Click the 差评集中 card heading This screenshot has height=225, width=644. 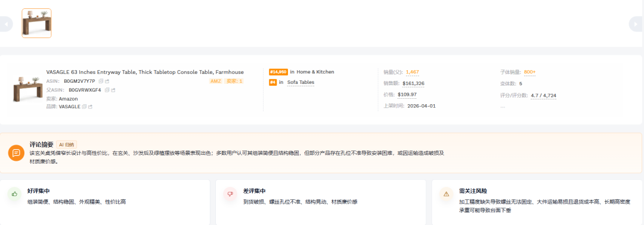coord(254,191)
